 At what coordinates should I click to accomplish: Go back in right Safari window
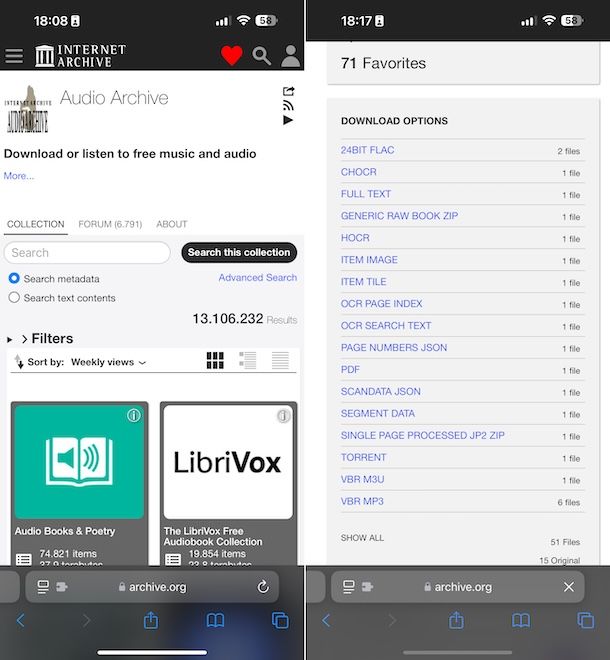pos(326,620)
